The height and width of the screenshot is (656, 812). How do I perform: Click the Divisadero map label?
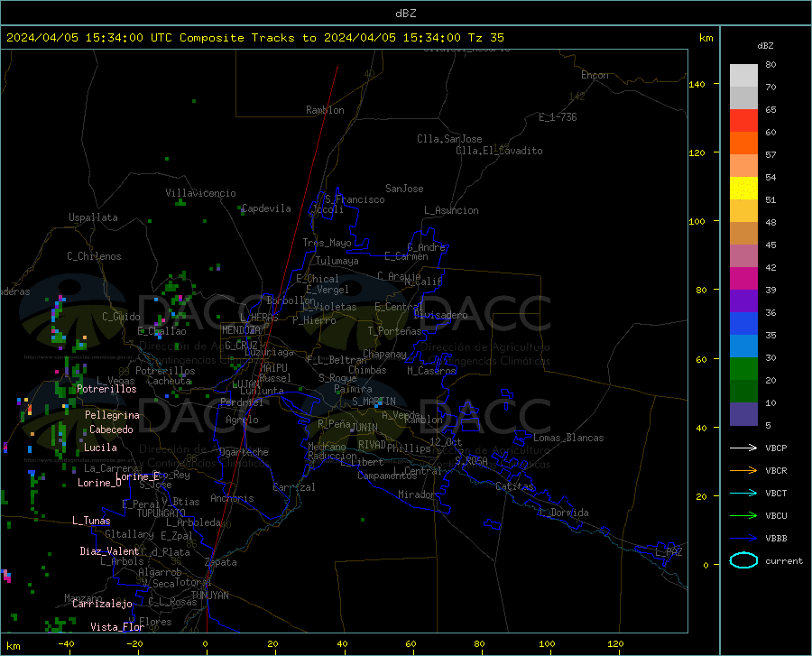point(440,315)
